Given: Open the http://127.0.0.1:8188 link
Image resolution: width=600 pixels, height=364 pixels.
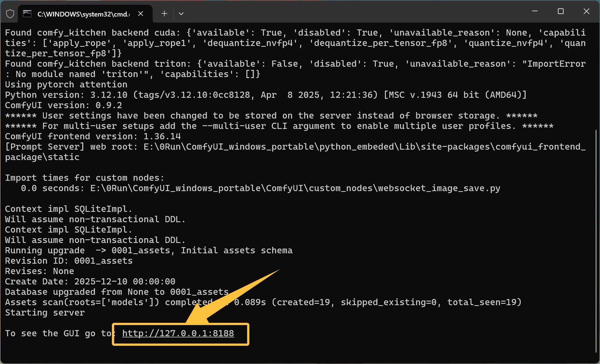Looking at the screenshot, I should pyautogui.click(x=178, y=333).
